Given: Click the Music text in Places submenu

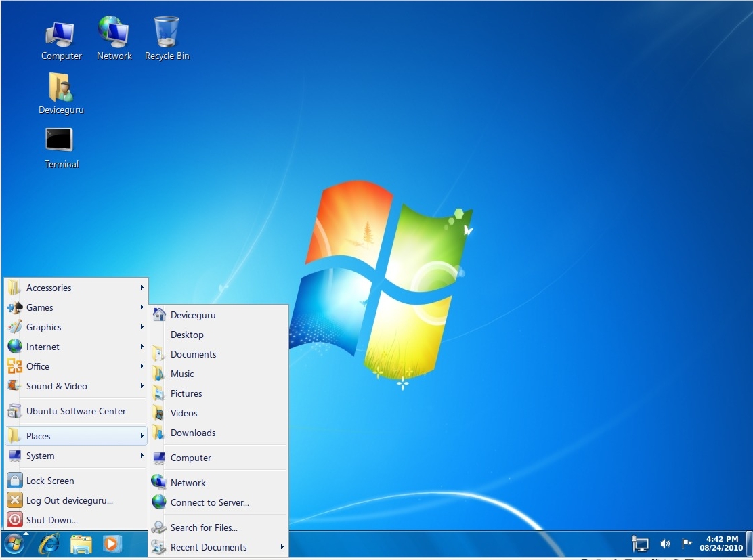Looking at the screenshot, I should click(x=182, y=374).
